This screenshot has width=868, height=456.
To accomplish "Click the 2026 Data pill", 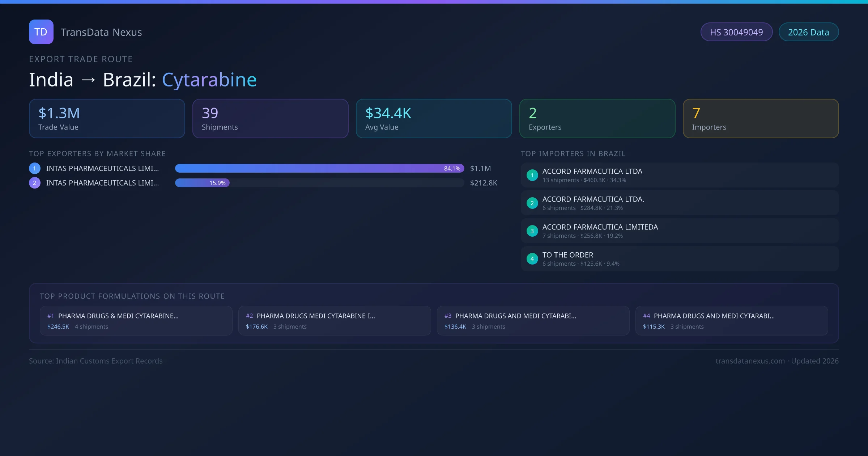I will click(808, 32).
